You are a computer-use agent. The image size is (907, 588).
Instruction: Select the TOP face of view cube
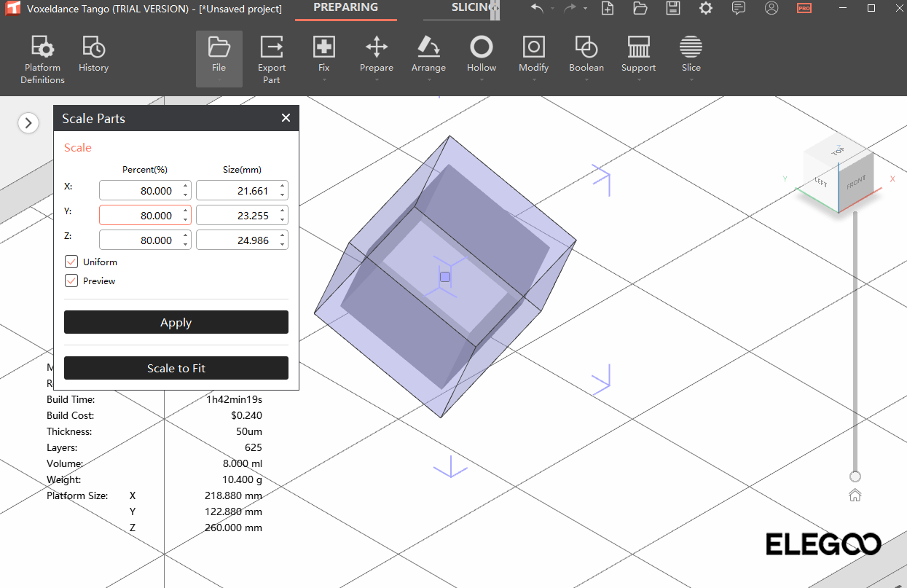[839, 151]
